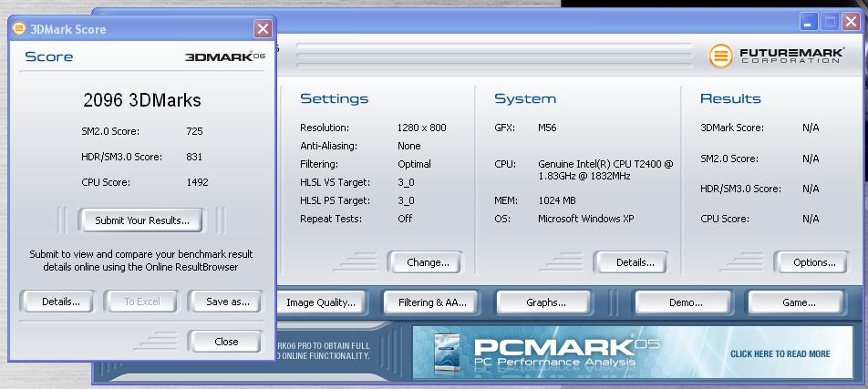
Task: Click the Results section heading
Action: [730, 99]
